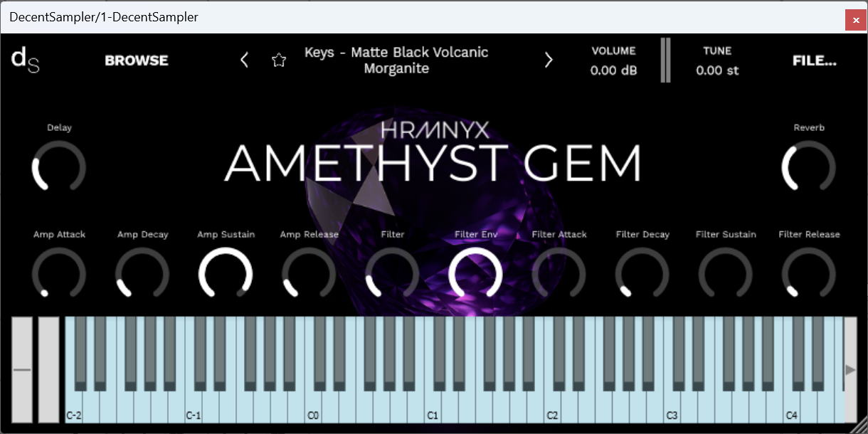Adjust the Amp Sustain knob
The image size is (868, 434).
tap(226, 274)
